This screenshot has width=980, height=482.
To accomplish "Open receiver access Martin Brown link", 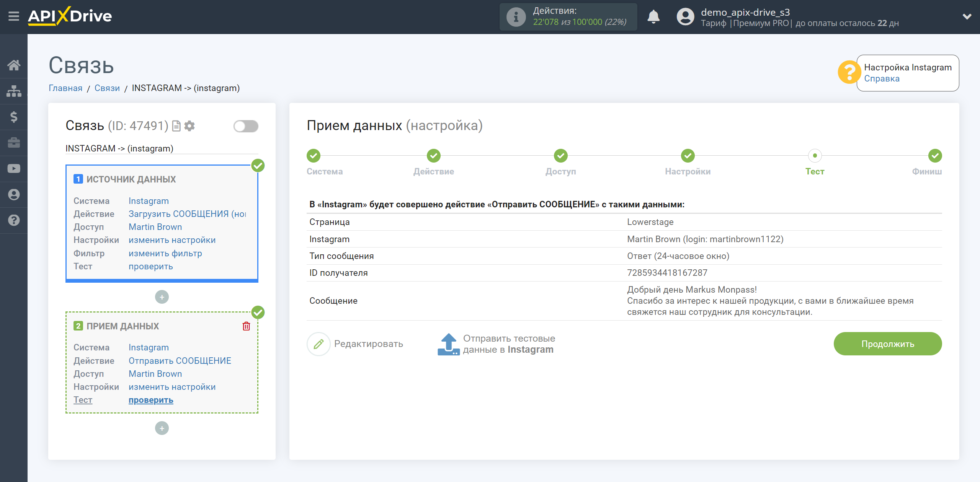I will (x=155, y=374).
